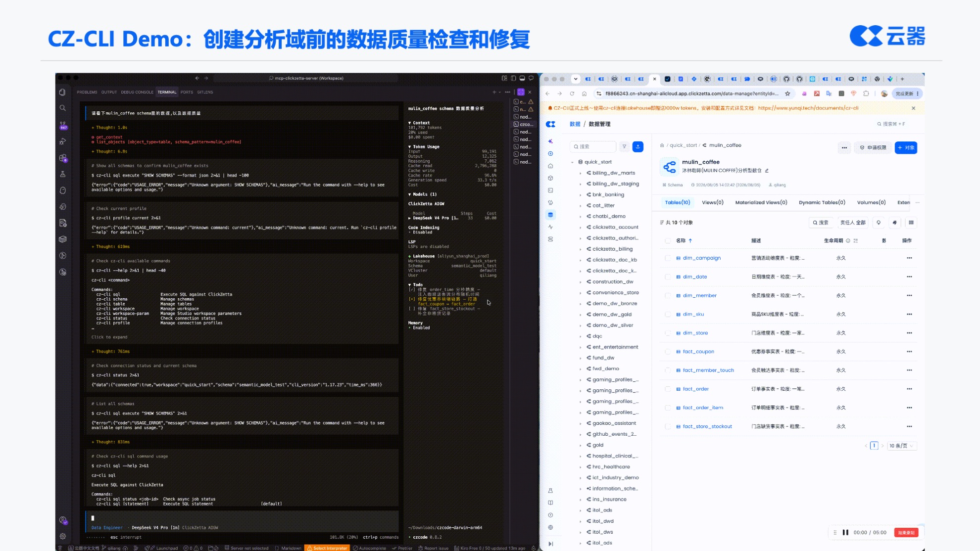
Task: Open Manage gear icon in editor activity bar
Action: point(62,536)
